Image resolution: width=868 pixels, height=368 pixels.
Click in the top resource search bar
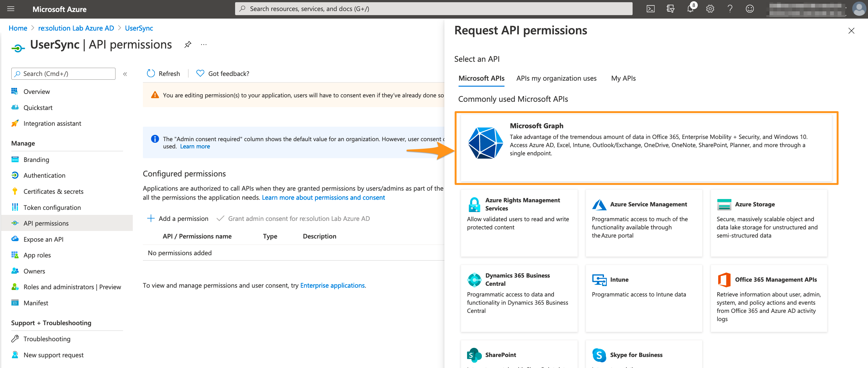pos(433,9)
